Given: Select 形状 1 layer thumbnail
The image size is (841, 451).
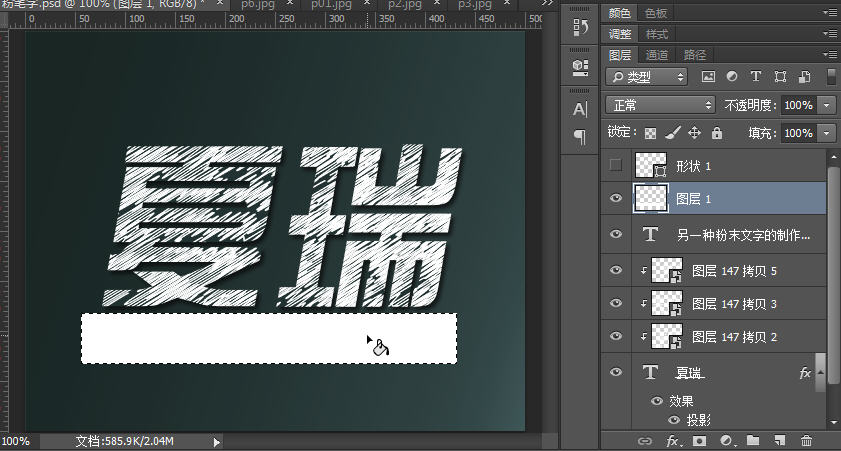Looking at the screenshot, I should coord(651,165).
